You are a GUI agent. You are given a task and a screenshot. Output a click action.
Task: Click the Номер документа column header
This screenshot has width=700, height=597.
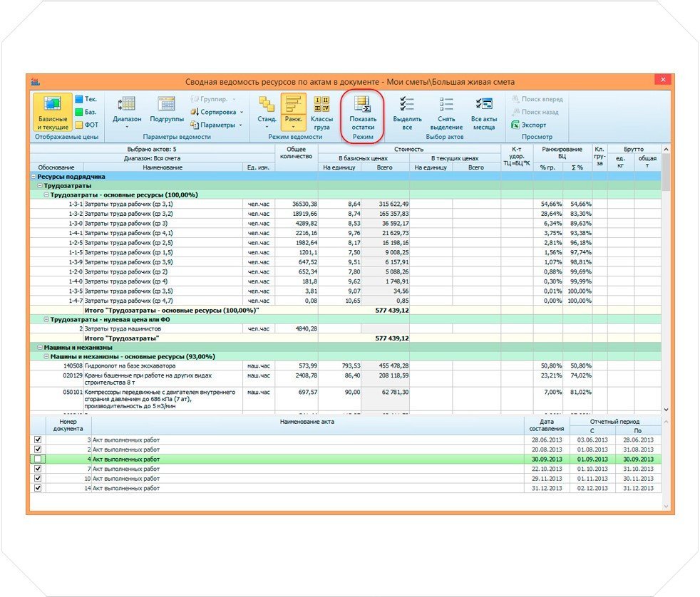68,425
